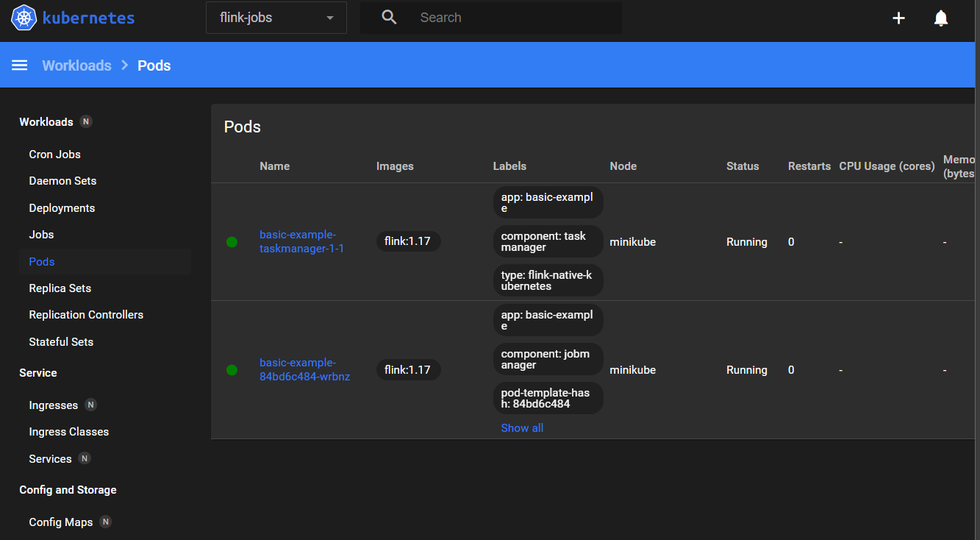
Task: Click the pod-template-hash: 84bd6c484 label chip
Action: coord(548,398)
